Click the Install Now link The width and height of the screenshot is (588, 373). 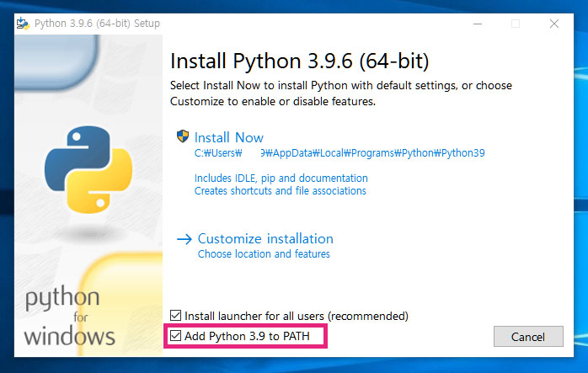click(x=229, y=137)
